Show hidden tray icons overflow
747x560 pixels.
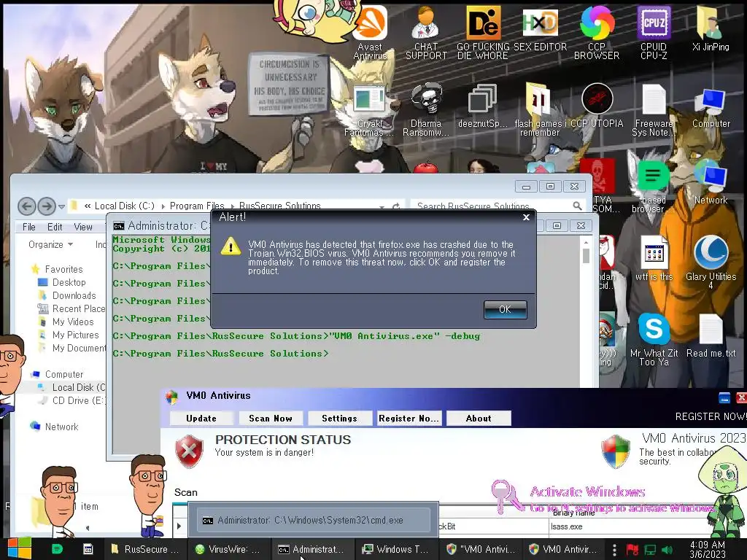coord(614,550)
